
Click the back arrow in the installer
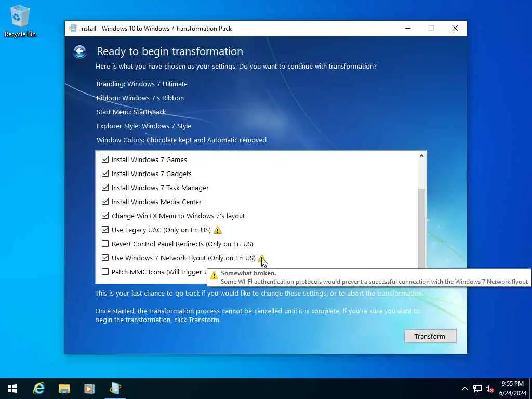79,51
